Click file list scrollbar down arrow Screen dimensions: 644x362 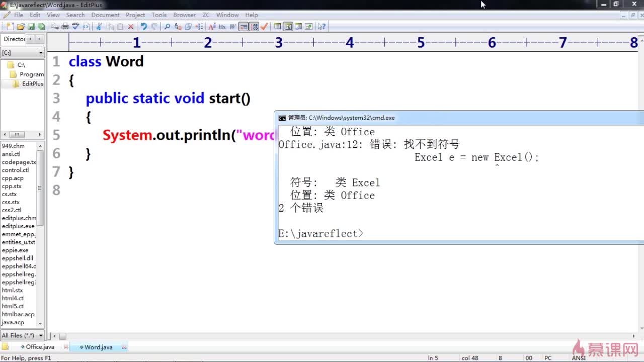tap(41, 324)
